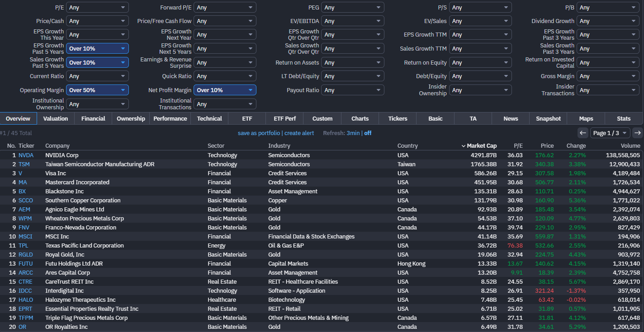The image size is (644, 332).
Task: Open the PEG filter dropdown
Action: [352, 8]
